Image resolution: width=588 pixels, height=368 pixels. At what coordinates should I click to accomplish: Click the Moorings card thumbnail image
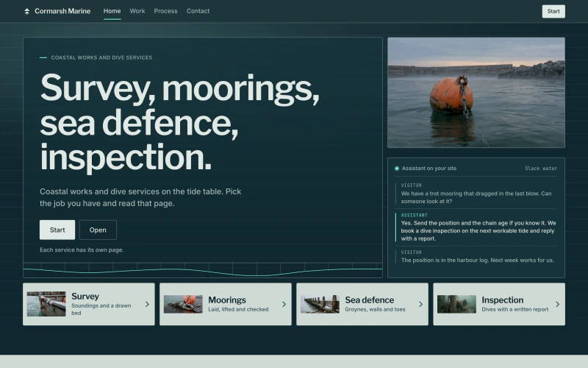[183, 304]
